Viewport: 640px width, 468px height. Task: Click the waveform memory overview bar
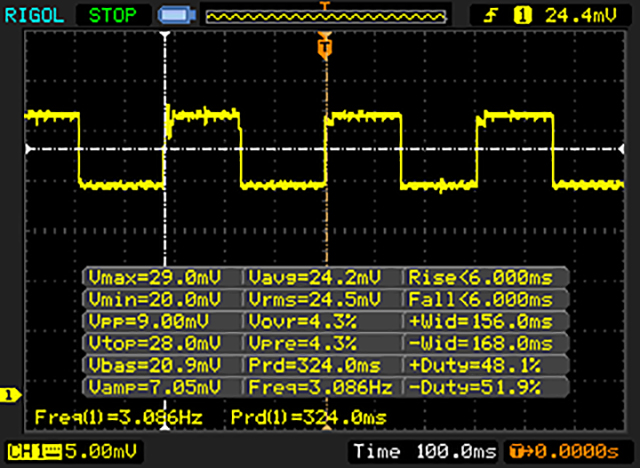(x=323, y=15)
